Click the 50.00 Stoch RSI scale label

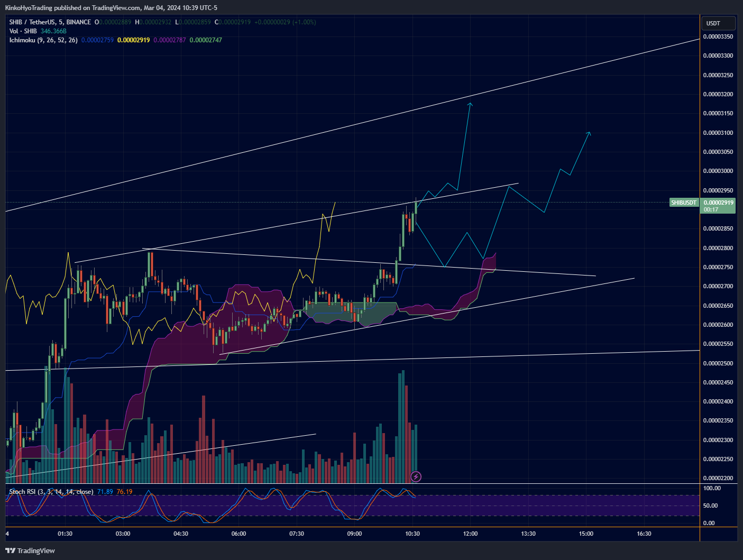pos(710,506)
